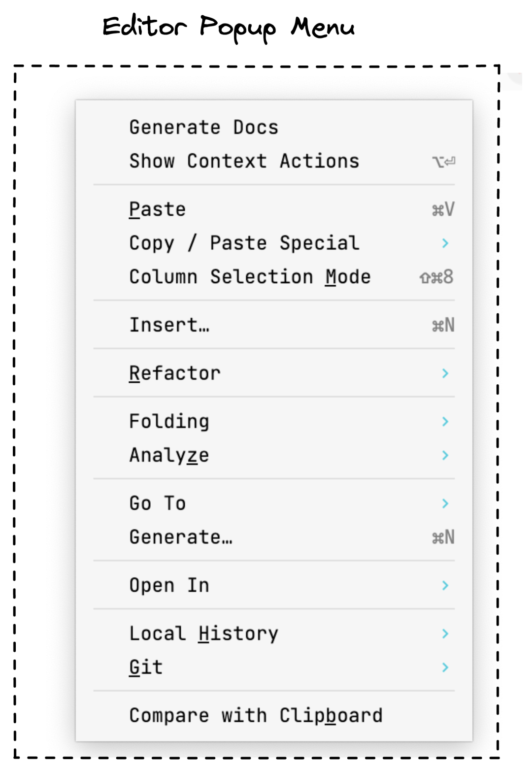Viewport: 532px width, 768px height.
Task: Select Generate… from the menu
Action: pos(181,536)
